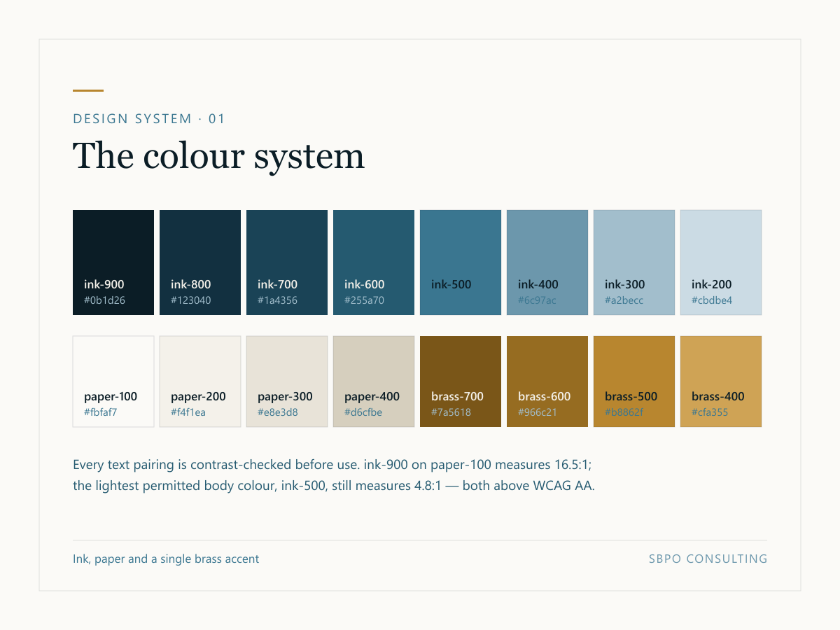Select the ink-400 colour swatch

tap(547, 262)
